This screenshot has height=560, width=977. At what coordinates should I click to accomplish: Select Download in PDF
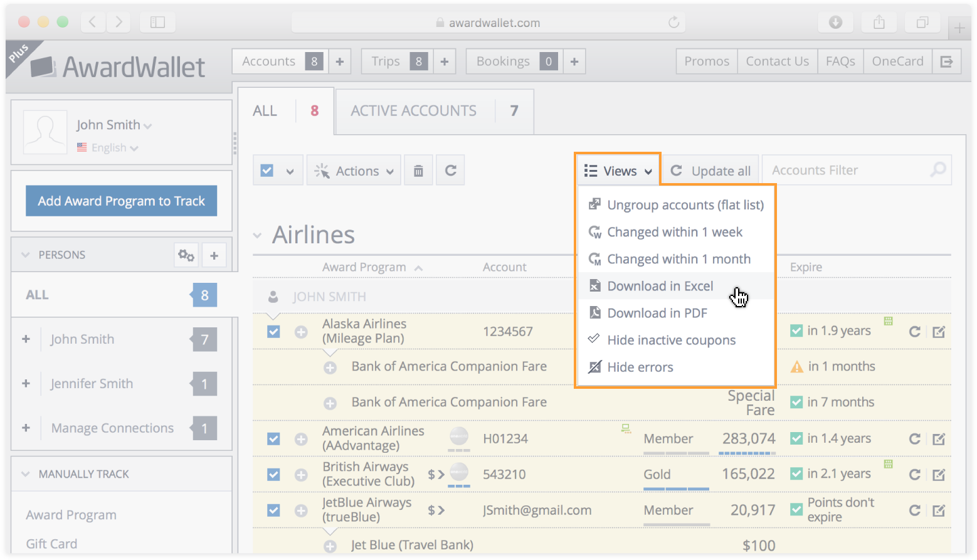tap(675, 313)
